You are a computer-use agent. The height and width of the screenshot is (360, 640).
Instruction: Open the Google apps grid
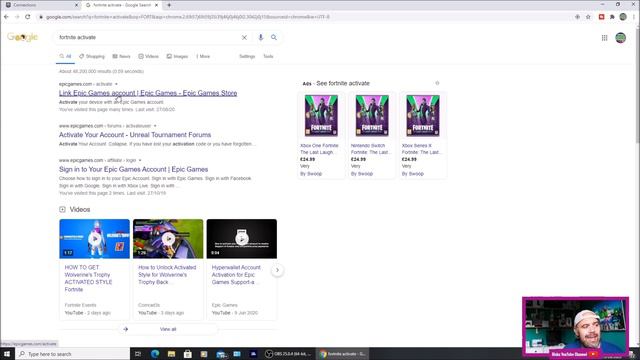[x=604, y=38]
